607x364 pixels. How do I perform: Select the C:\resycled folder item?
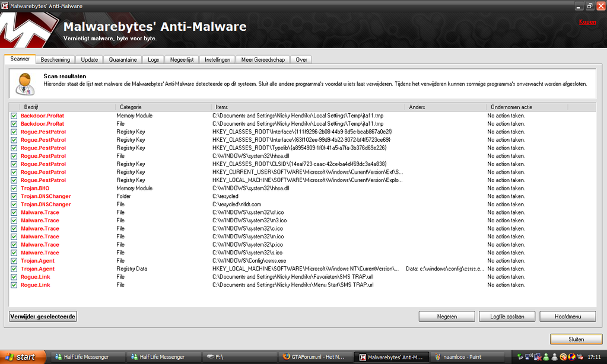click(225, 196)
